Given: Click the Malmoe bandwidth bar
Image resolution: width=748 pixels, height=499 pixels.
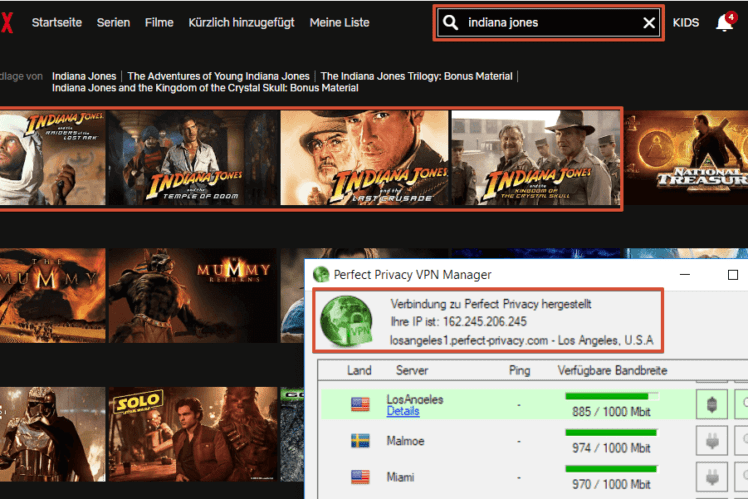Looking at the screenshot, I should (x=611, y=432).
